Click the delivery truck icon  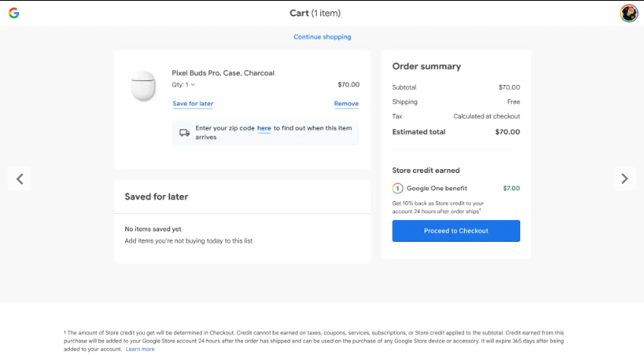(x=185, y=133)
